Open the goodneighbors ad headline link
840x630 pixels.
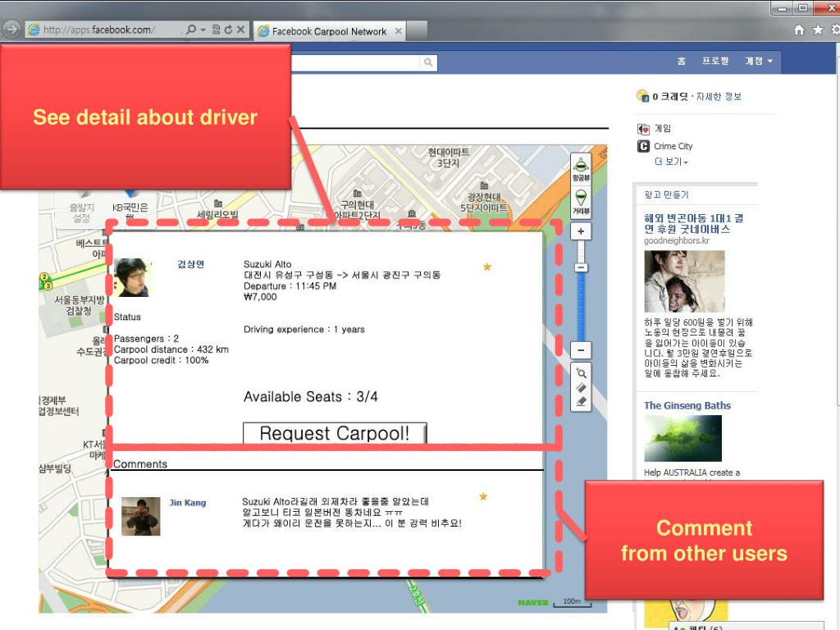pyautogui.click(x=693, y=223)
